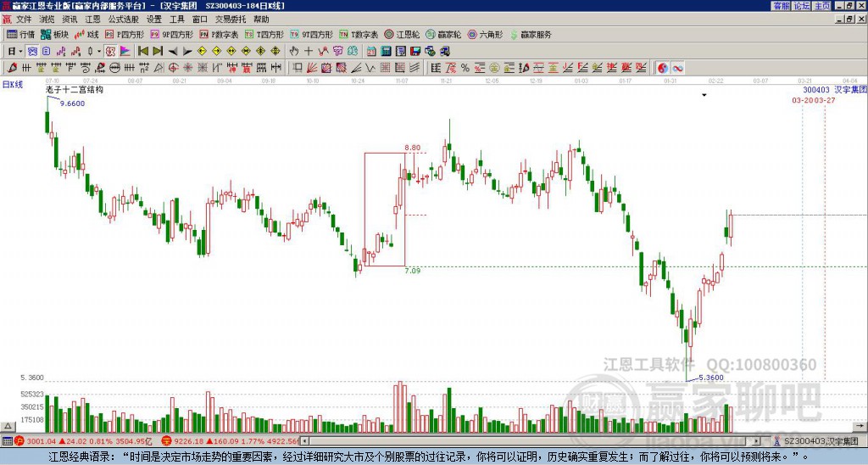Toggle the pink flag icon
Image resolution: width=868 pixels, height=465 pixels.
pyautogui.click(x=125, y=52)
